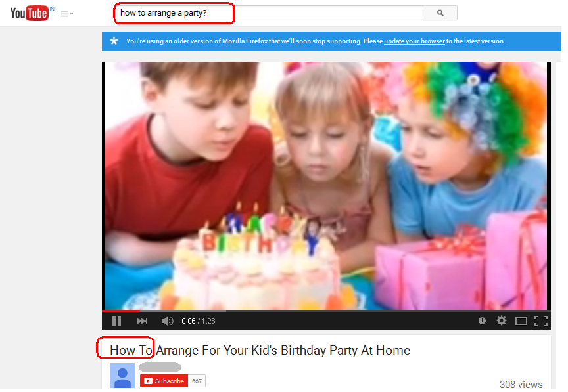The height and width of the screenshot is (392, 568).
Task: Click the video frame with kids
Action: [326, 185]
